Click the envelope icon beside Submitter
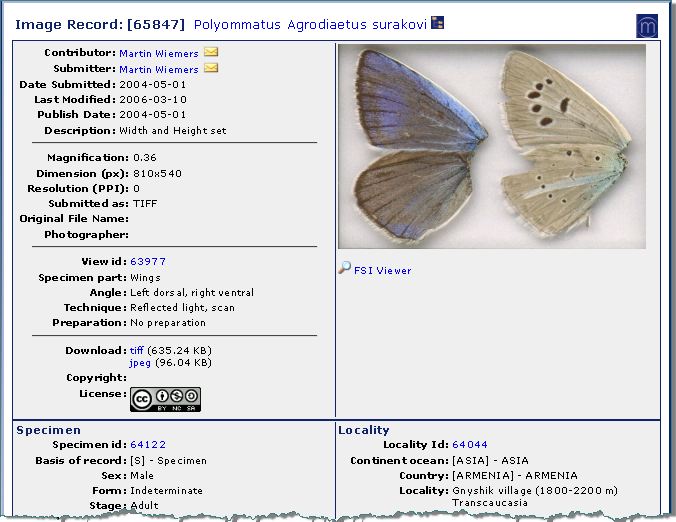676x522 pixels. 211,69
